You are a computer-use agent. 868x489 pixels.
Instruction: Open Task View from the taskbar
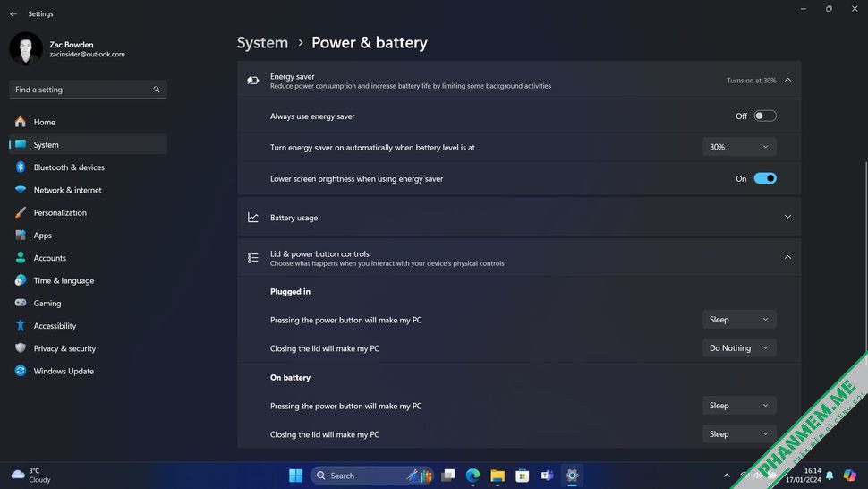448,476
